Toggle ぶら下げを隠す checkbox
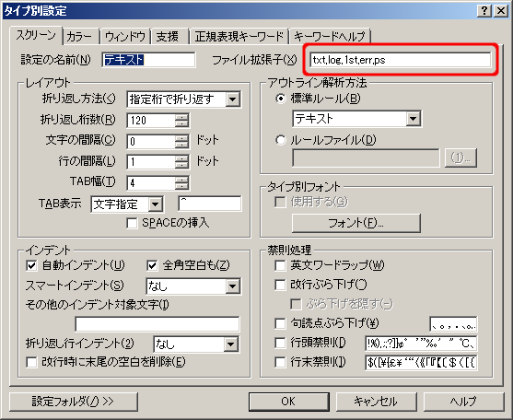The image size is (513, 420). (296, 304)
